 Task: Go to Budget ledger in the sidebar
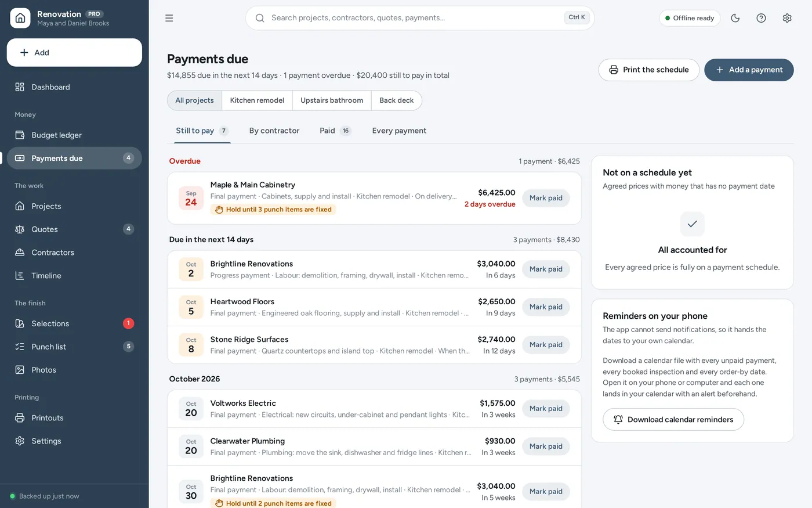pyautogui.click(x=74, y=135)
